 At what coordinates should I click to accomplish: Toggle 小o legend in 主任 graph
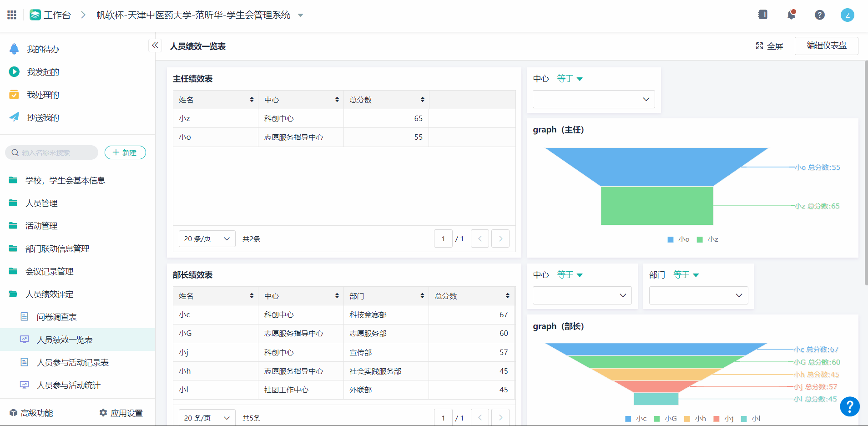point(678,239)
